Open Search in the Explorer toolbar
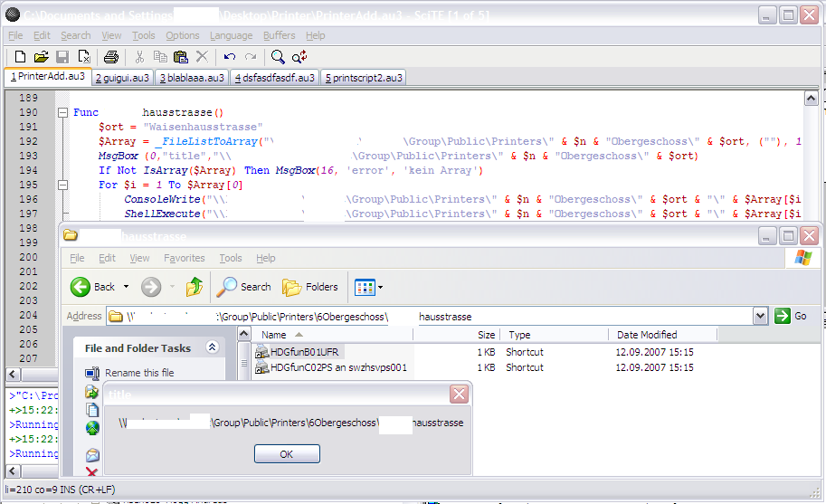The image size is (826, 504). (244, 287)
